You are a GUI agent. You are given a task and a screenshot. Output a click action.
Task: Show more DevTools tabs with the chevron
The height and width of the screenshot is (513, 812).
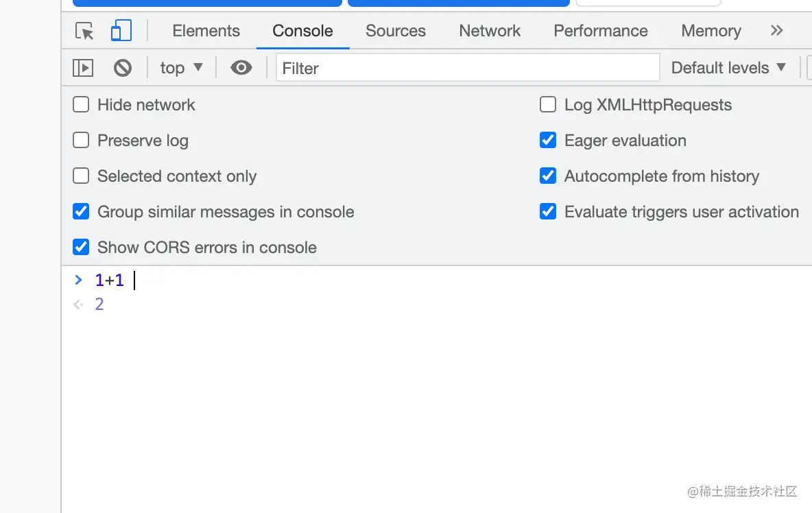(x=776, y=31)
